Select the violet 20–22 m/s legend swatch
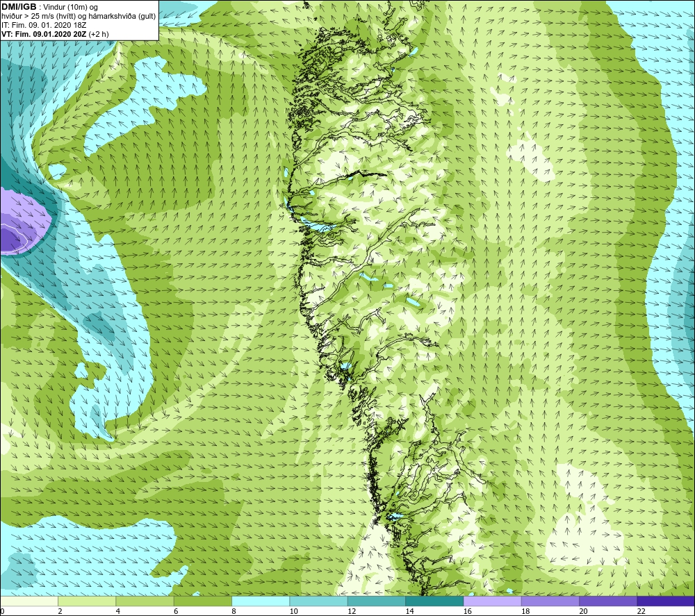This screenshot has height=616, width=695. [608, 601]
